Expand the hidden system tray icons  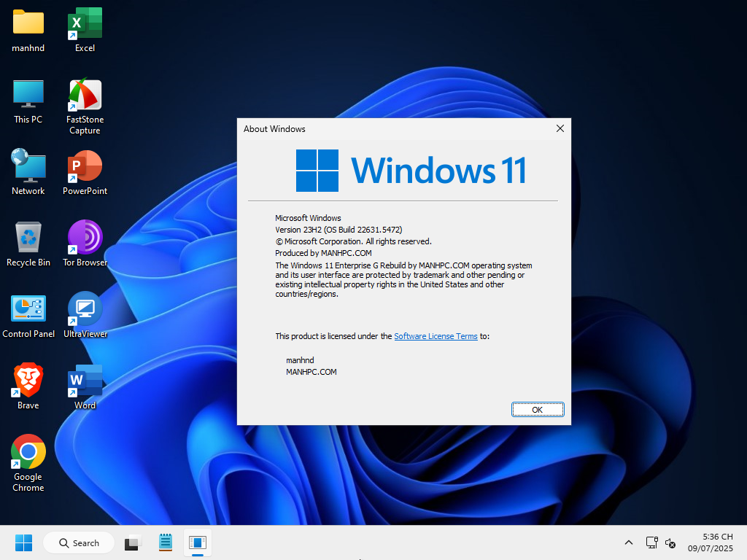[628, 543]
